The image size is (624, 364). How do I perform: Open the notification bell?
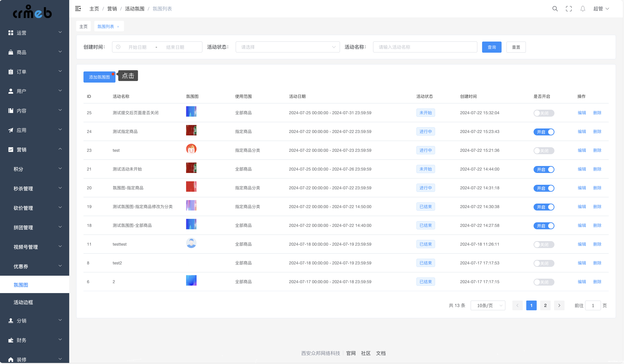click(x=583, y=9)
